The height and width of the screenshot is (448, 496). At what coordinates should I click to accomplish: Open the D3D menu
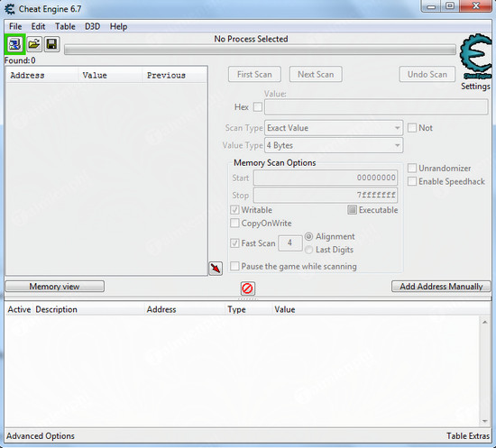92,26
